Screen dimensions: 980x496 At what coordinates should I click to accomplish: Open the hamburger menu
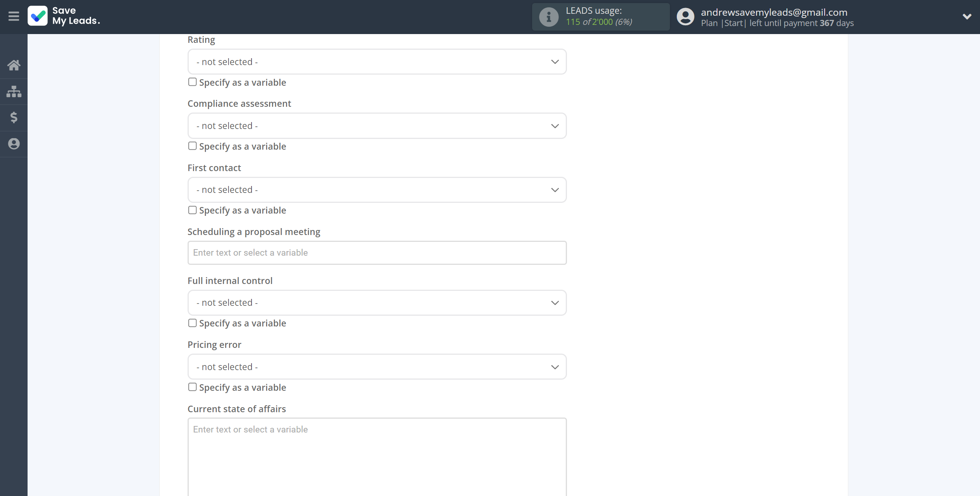tap(14, 16)
